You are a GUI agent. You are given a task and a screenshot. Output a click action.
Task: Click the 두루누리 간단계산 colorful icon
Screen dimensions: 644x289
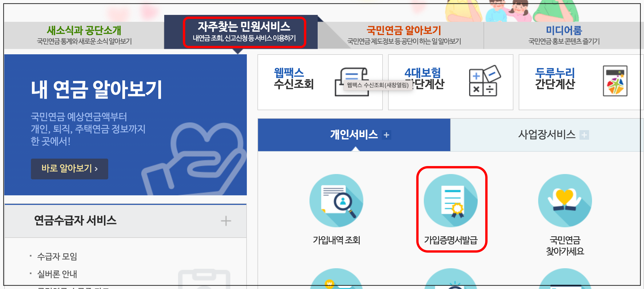pos(615,81)
